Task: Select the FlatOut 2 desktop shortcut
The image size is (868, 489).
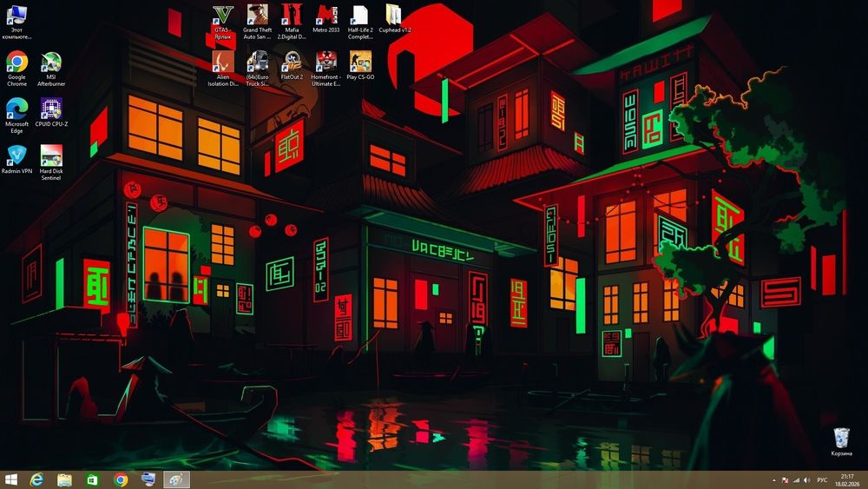Action: 292,65
